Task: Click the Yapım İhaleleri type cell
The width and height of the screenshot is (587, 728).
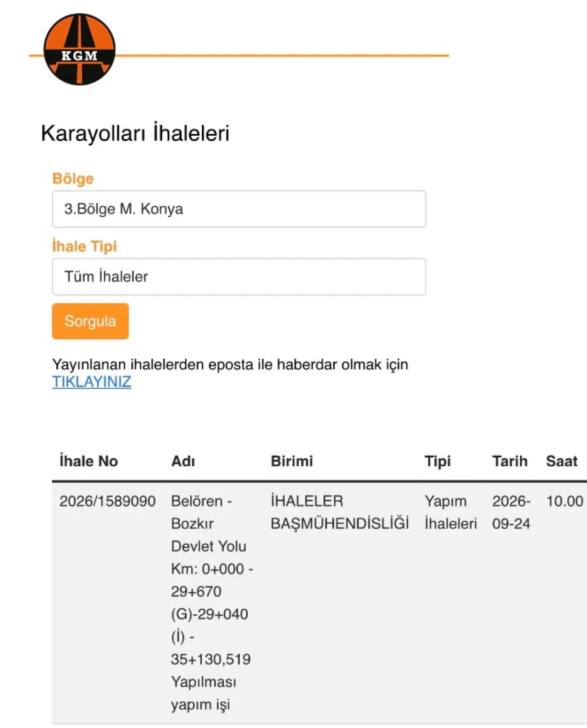Action: click(x=450, y=512)
